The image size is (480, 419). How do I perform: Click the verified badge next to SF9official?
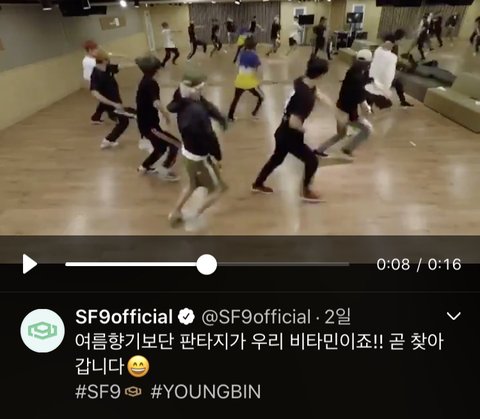click(186, 317)
